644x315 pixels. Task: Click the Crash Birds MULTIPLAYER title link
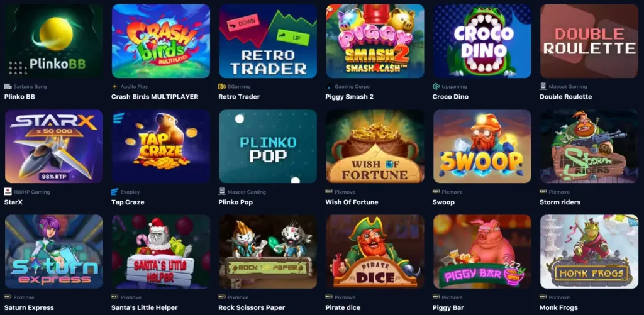tap(155, 97)
